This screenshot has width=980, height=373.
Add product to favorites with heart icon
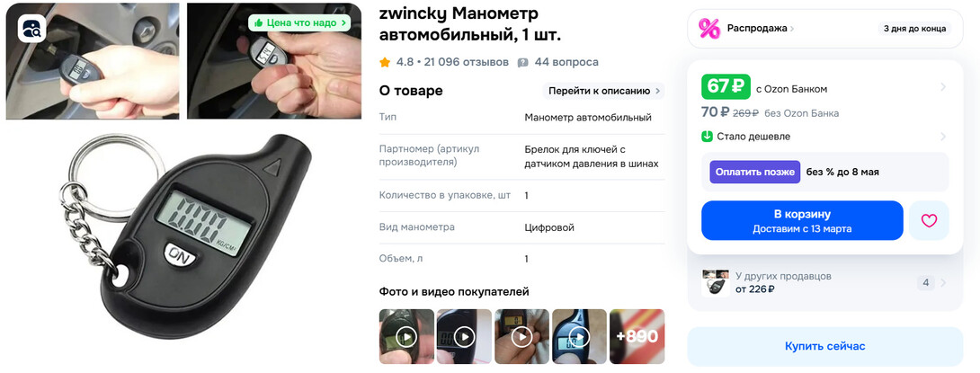[929, 220]
